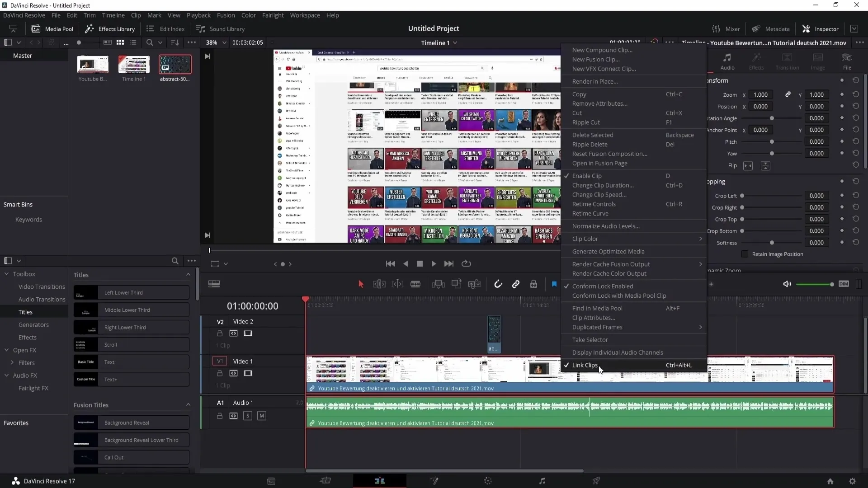Expand the Filters tree item

pos(12,363)
